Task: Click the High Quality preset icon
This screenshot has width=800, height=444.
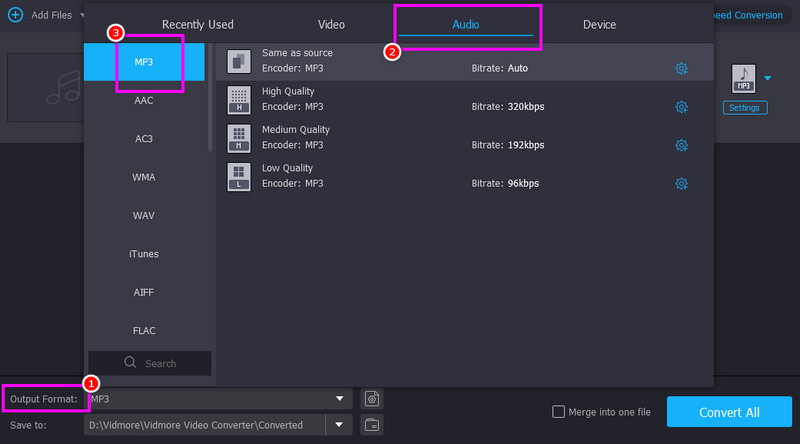Action: pyautogui.click(x=239, y=100)
